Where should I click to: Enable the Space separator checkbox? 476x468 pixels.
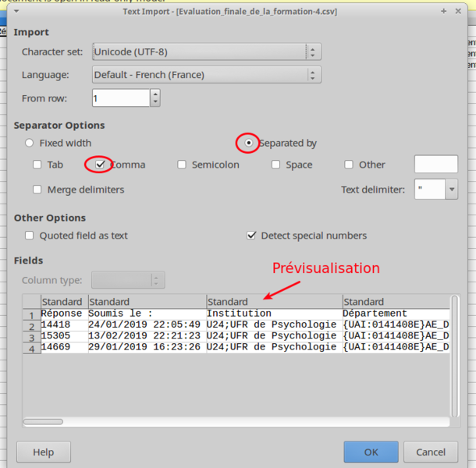[x=275, y=165]
